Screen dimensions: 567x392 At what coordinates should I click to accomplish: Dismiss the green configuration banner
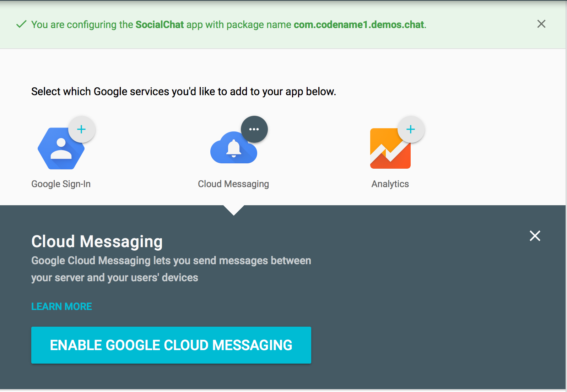pyautogui.click(x=541, y=24)
